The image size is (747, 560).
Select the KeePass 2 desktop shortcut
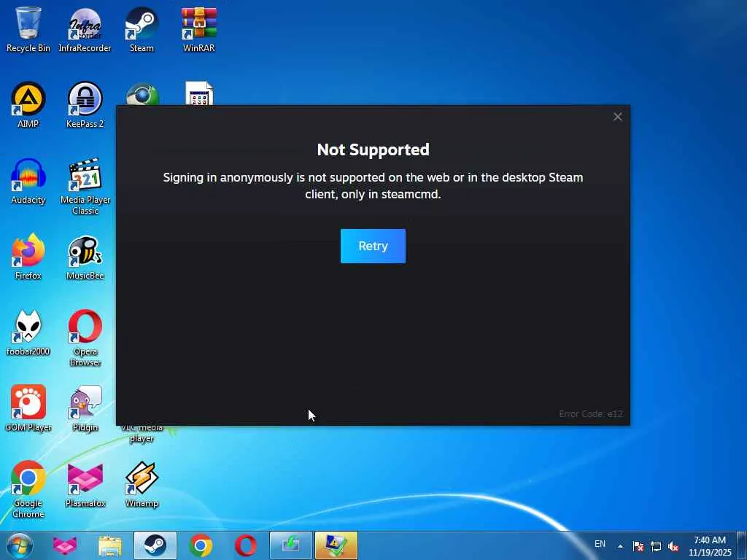[85, 105]
